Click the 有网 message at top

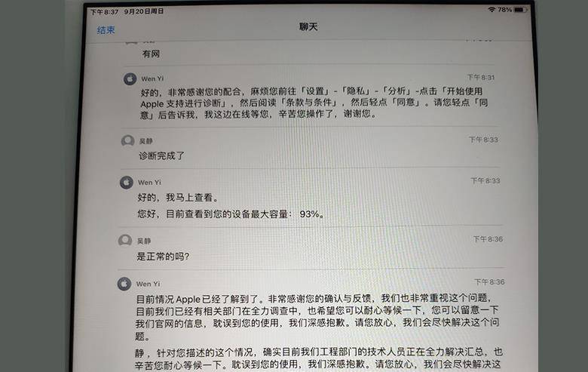(151, 54)
